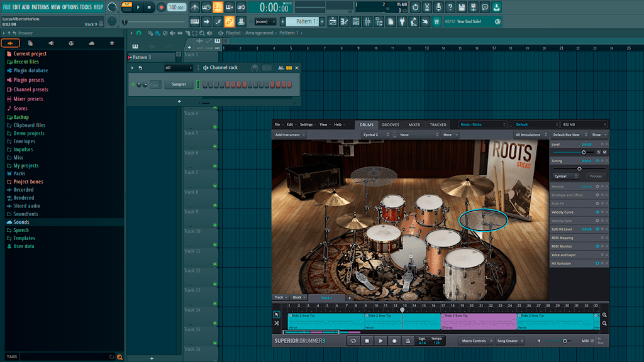
Task: Open Macro Controls panel
Action: (x=475, y=341)
